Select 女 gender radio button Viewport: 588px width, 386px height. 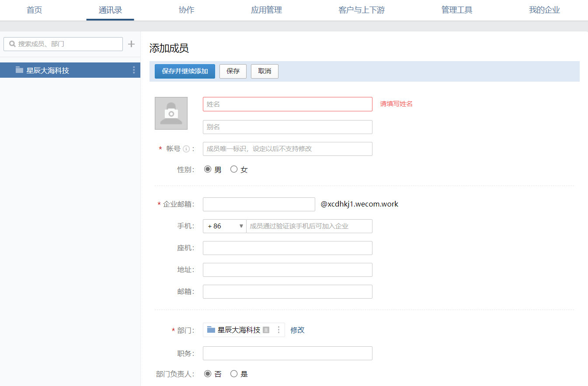point(234,169)
